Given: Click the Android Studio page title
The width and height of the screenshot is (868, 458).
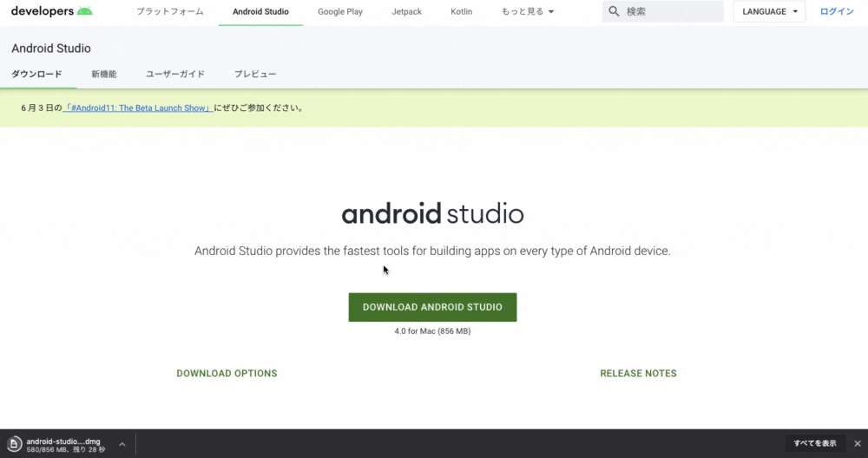Looking at the screenshot, I should coord(51,48).
